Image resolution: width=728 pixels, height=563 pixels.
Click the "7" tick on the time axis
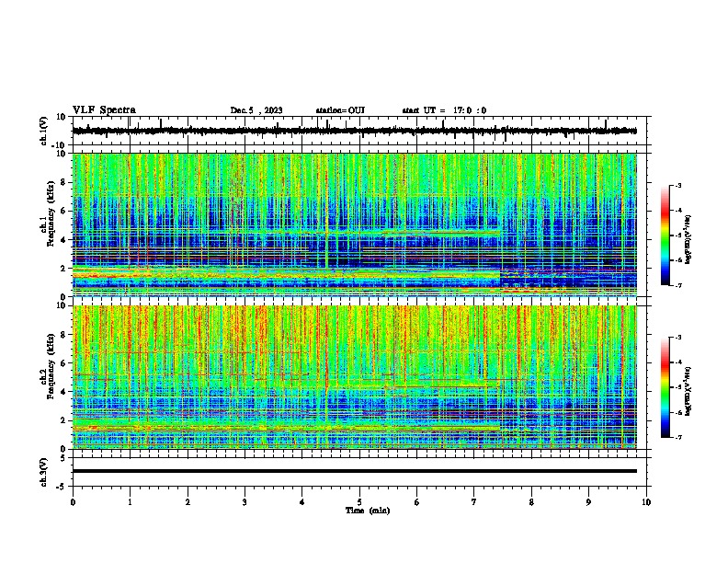[x=474, y=502]
